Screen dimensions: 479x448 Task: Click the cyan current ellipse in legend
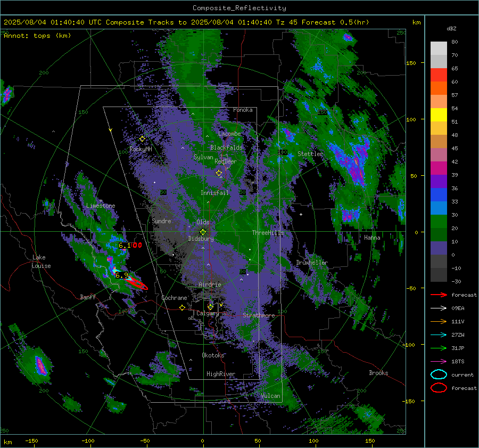tap(439, 374)
